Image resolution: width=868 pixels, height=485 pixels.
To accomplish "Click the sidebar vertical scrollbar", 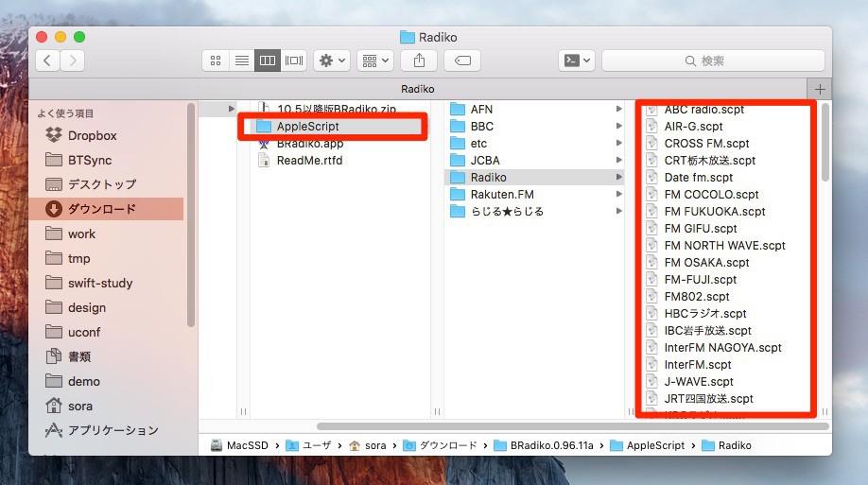I will pos(191,215).
